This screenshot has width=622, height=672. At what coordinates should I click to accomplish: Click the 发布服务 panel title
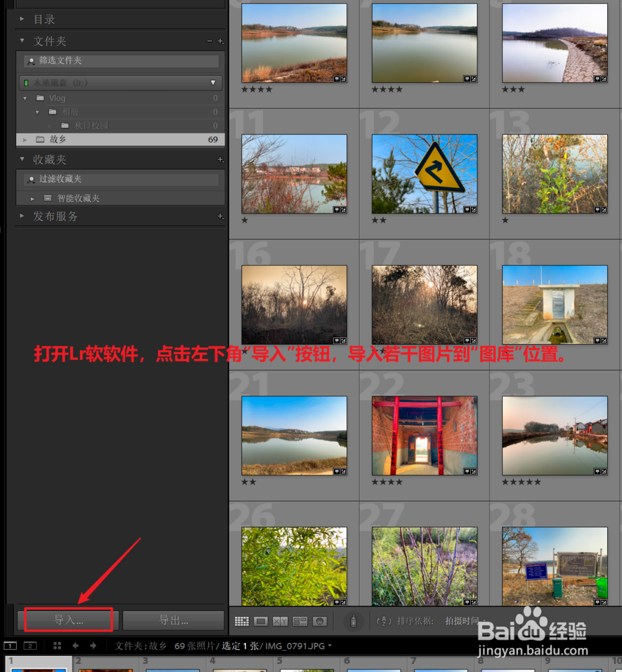pos(55,217)
